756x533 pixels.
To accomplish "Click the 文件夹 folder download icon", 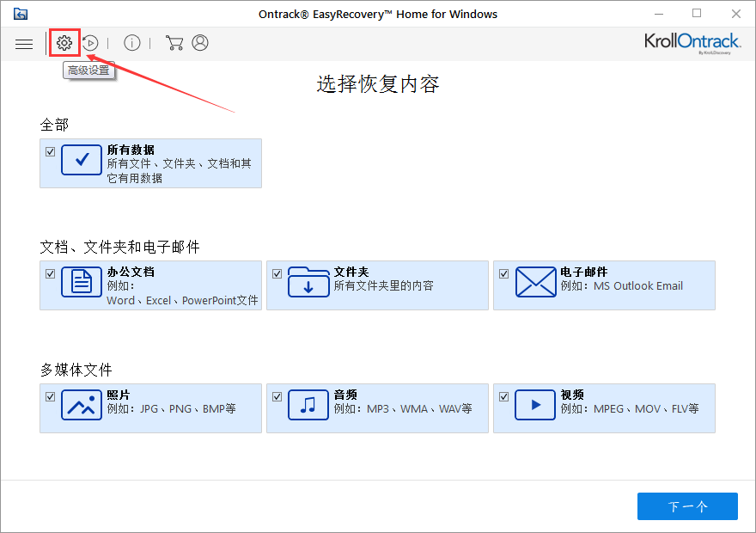I will [308, 282].
